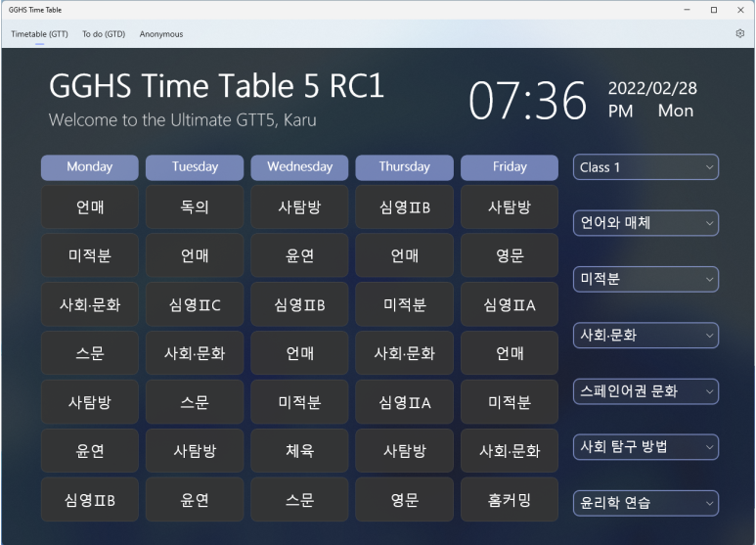Select the 홈커밍 class cell

point(510,500)
